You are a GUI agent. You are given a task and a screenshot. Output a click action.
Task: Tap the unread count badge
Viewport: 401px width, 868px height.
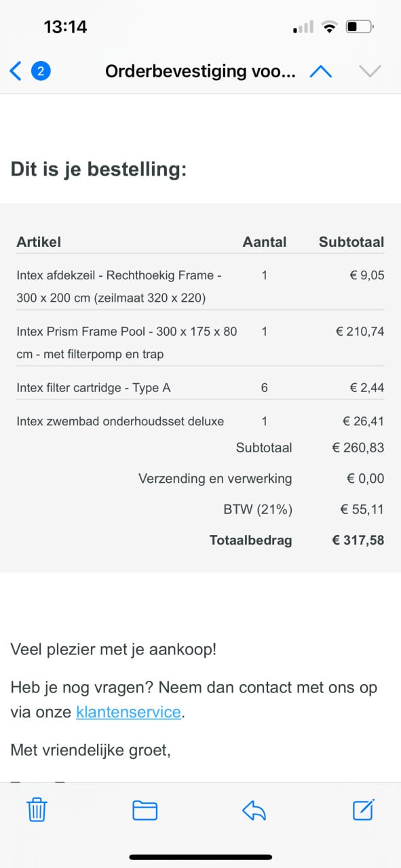point(41,71)
